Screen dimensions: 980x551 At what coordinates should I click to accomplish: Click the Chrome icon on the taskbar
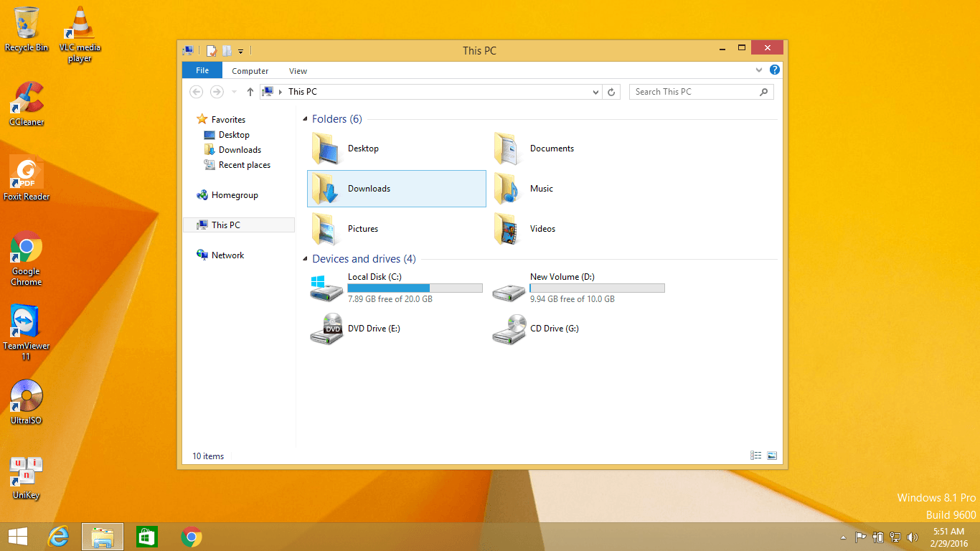coord(192,537)
